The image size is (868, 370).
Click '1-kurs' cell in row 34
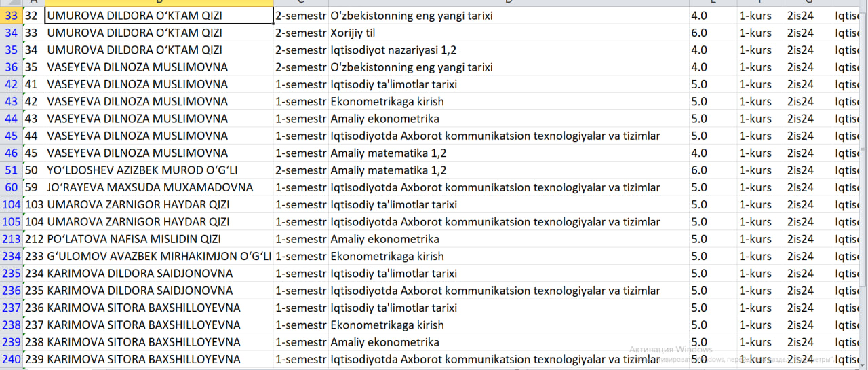pos(761,33)
